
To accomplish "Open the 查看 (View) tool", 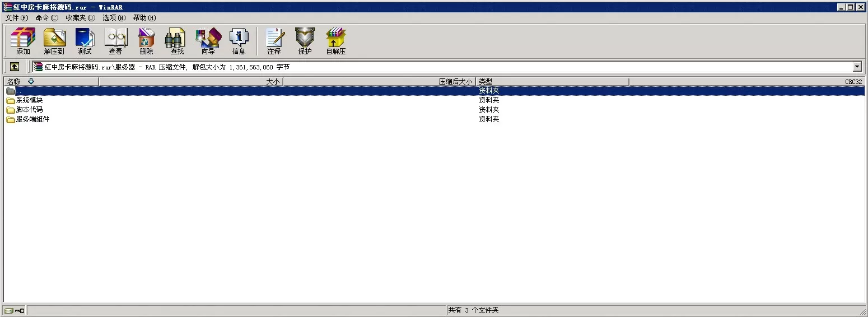I will (x=115, y=41).
